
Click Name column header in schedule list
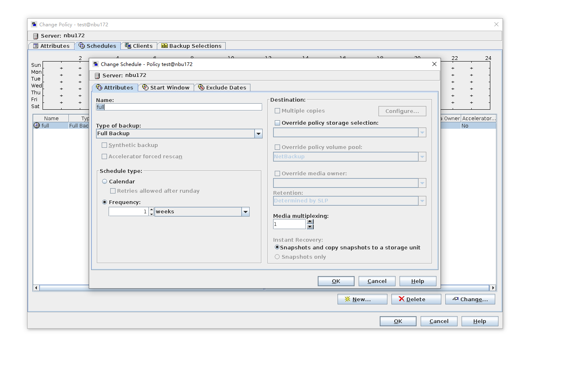pos(51,118)
